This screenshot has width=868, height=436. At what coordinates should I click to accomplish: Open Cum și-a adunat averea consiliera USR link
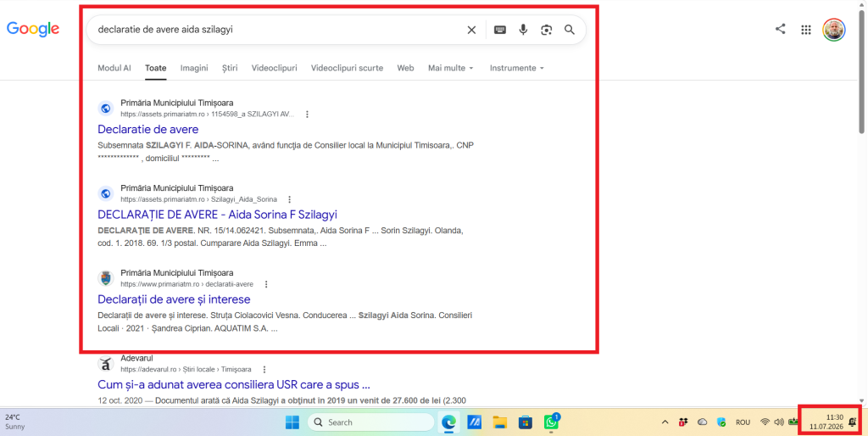pos(234,384)
